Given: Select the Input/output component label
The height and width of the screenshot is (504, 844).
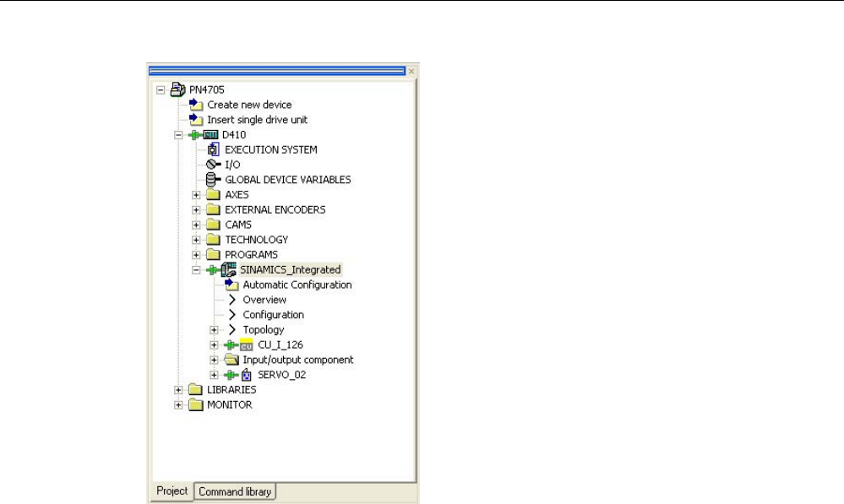Looking at the screenshot, I should click(298, 360).
